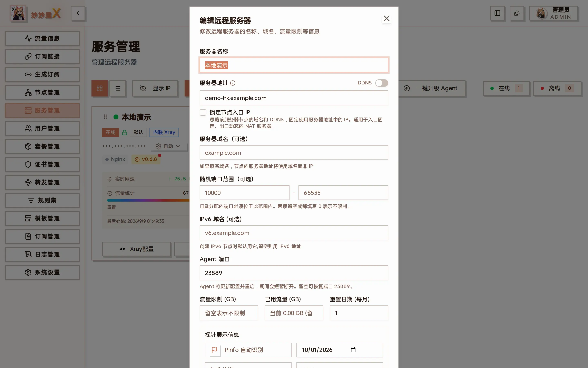Filter by 在线 status
588x368 pixels.
coord(506,88)
